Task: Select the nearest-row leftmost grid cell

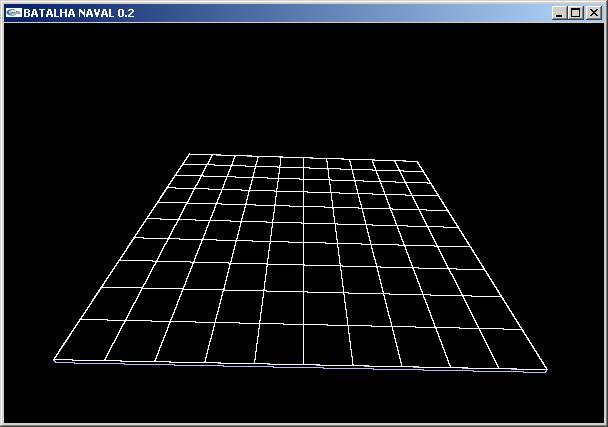Action: click(x=84, y=339)
